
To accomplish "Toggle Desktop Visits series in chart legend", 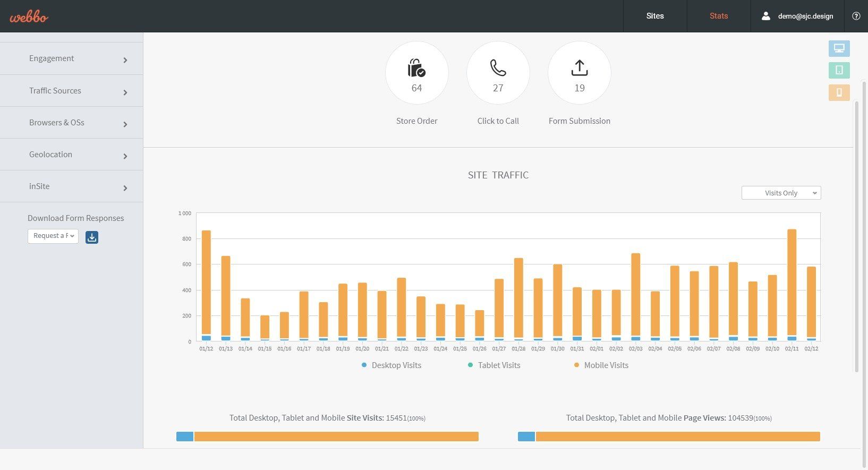I will [x=392, y=365].
